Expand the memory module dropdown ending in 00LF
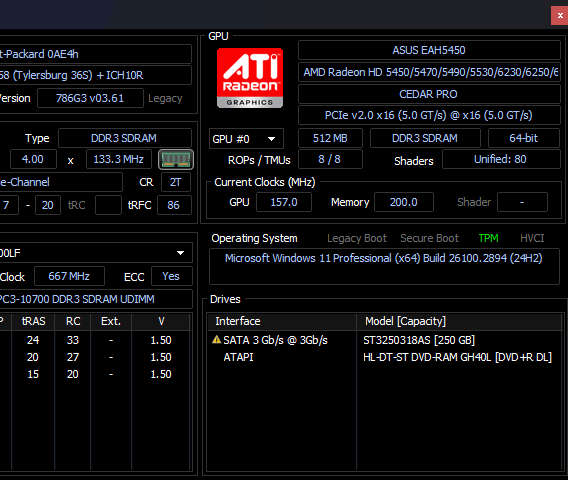The width and height of the screenshot is (568, 480). 96,253
